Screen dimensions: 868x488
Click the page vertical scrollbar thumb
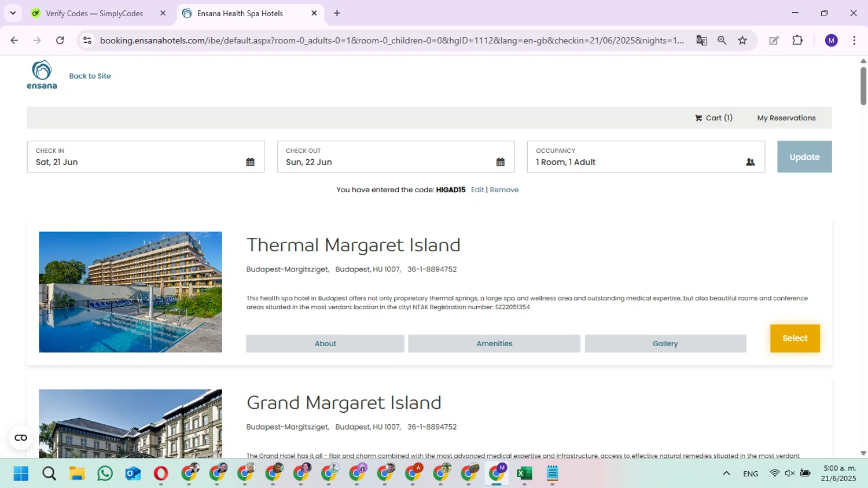(863, 86)
